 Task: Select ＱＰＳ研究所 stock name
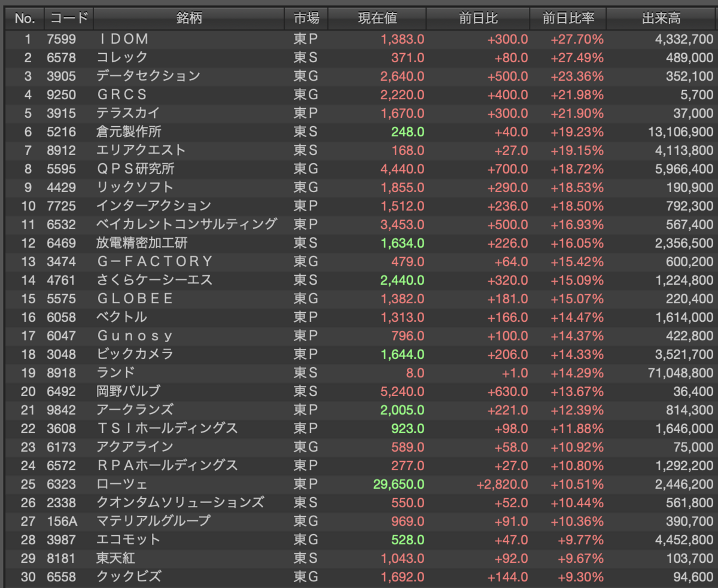(x=135, y=169)
